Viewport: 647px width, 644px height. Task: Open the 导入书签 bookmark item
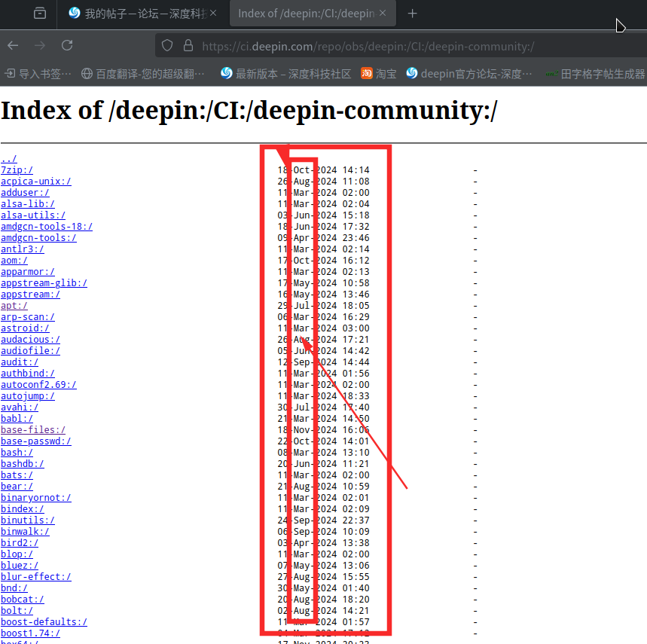pos(38,74)
